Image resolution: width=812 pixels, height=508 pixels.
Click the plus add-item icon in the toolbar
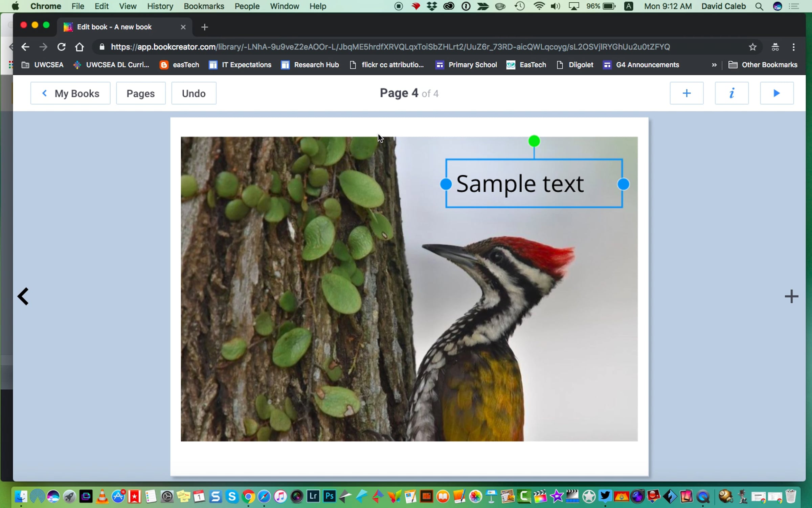click(686, 93)
